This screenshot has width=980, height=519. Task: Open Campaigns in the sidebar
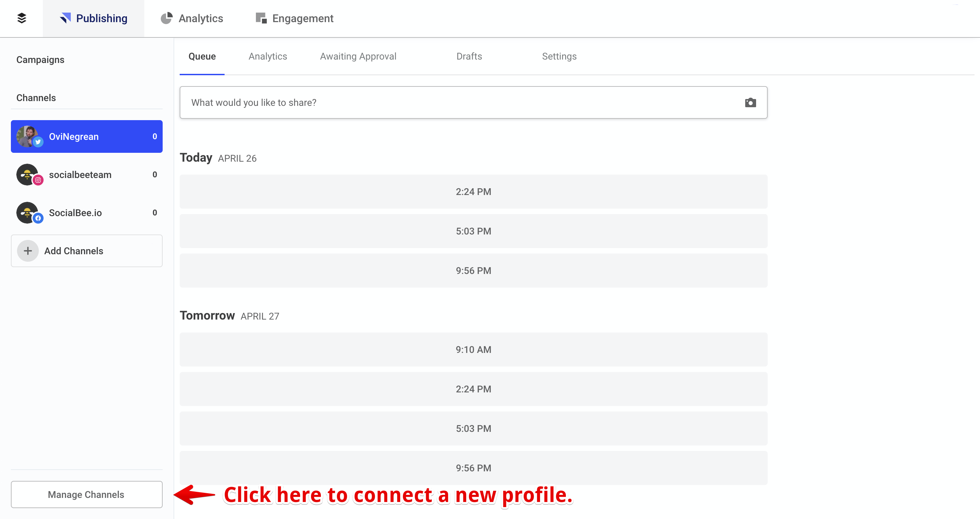pyautogui.click(x=40, y=60)
